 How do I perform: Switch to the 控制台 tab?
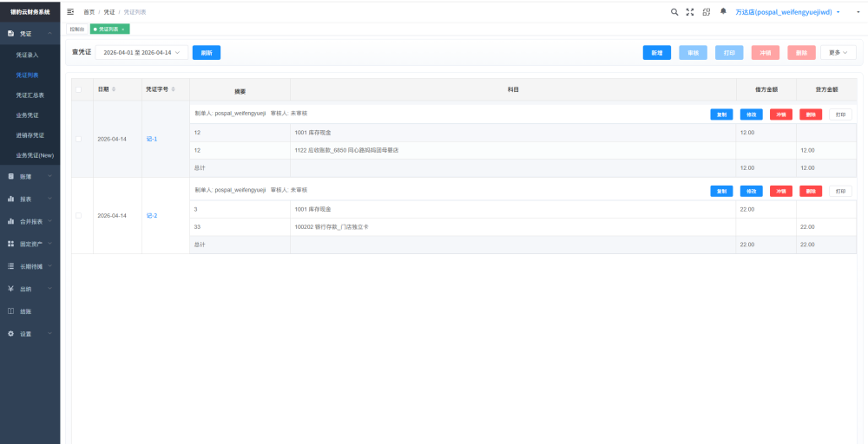[x=77, y=29]
